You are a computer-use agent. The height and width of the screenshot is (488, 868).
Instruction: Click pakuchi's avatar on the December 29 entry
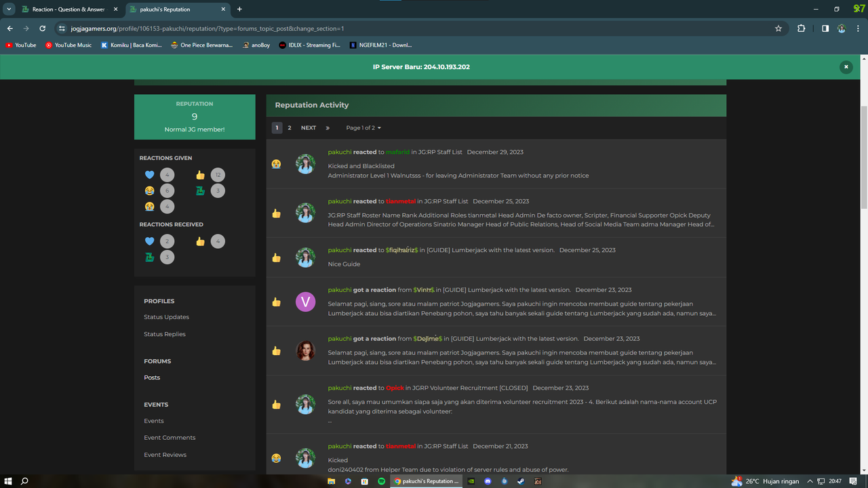[x=306, y=164]
